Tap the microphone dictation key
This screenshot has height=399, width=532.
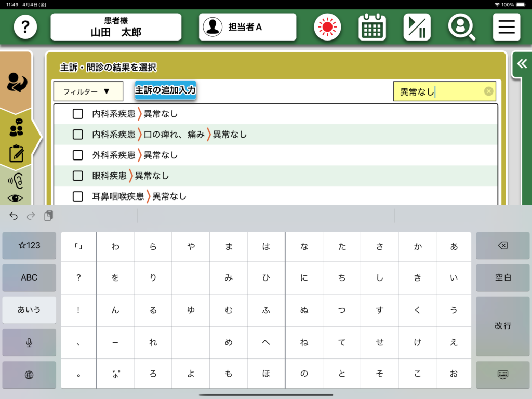[x=29, y=342]
